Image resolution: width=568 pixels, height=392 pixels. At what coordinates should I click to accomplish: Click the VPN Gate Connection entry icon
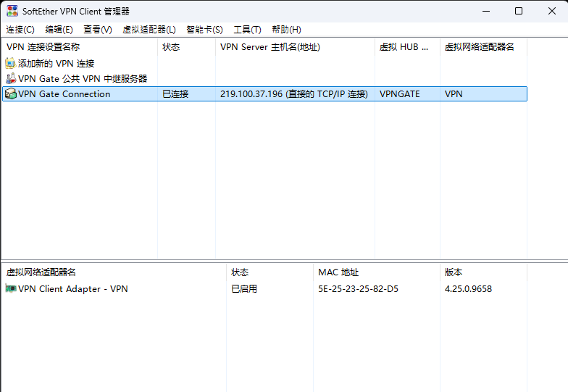tap(10, 94)
